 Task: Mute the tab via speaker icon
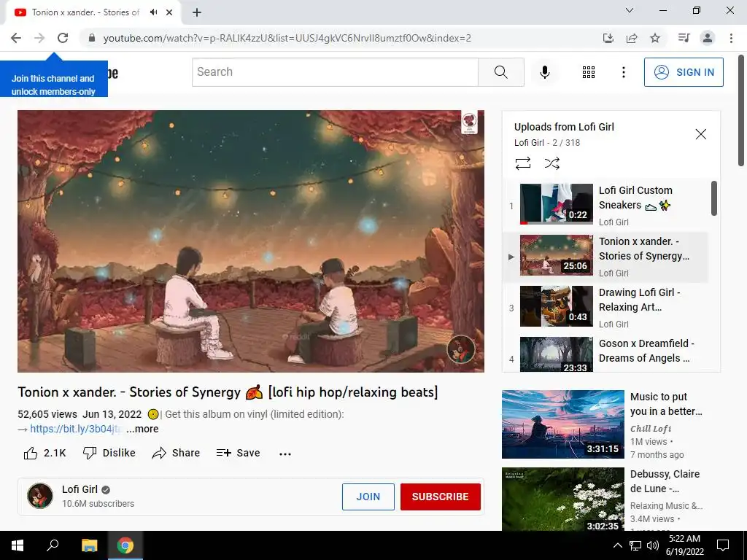click(x=153, y=12)
